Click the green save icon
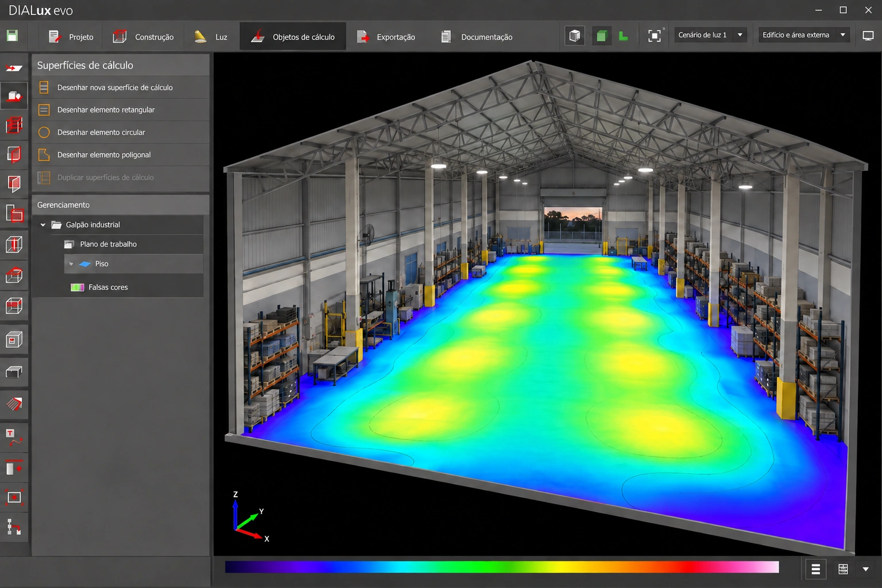 (x=12, y=36)
